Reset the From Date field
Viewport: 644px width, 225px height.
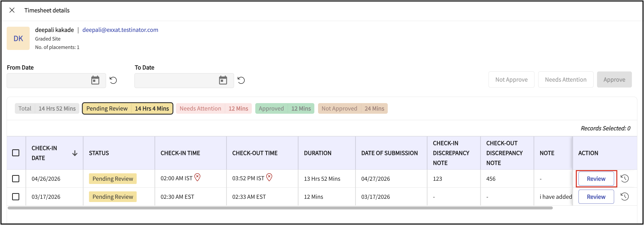[113, 80]
